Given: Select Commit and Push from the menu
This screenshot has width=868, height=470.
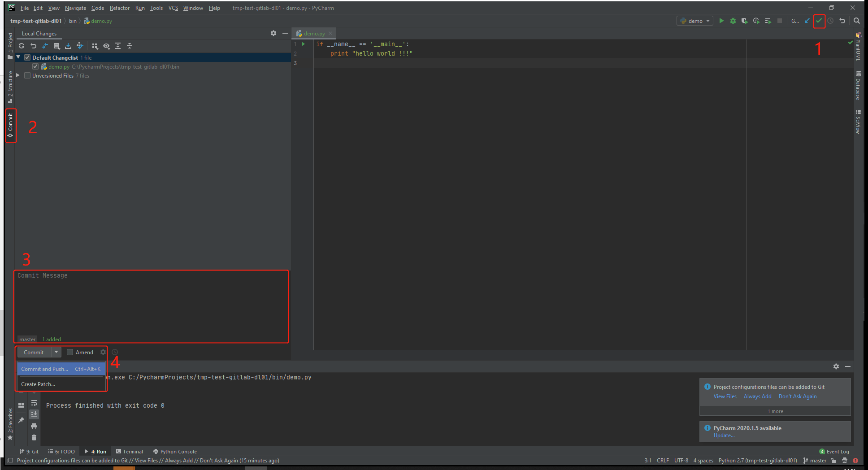Looking at the screenshot, I should click(x=44, y=369).
